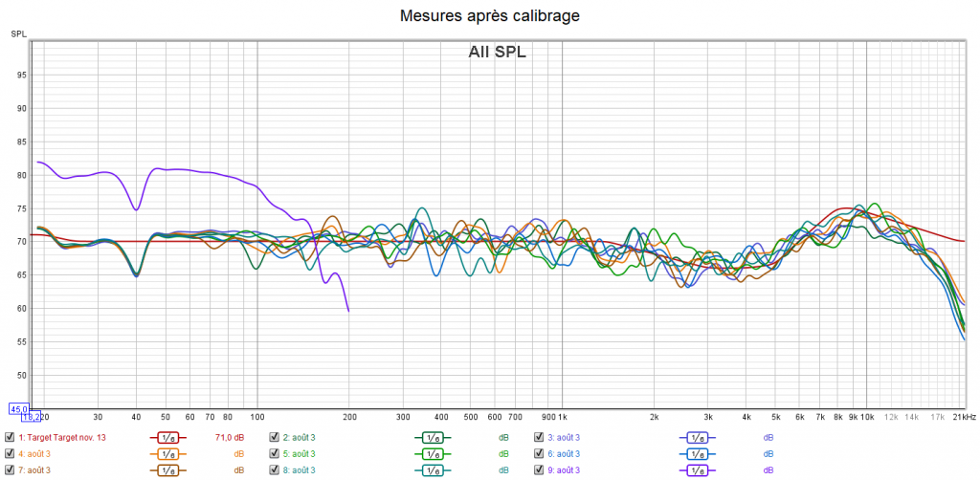Disable the trace 2 août 3 checkbox

click(x=274, y=438)
